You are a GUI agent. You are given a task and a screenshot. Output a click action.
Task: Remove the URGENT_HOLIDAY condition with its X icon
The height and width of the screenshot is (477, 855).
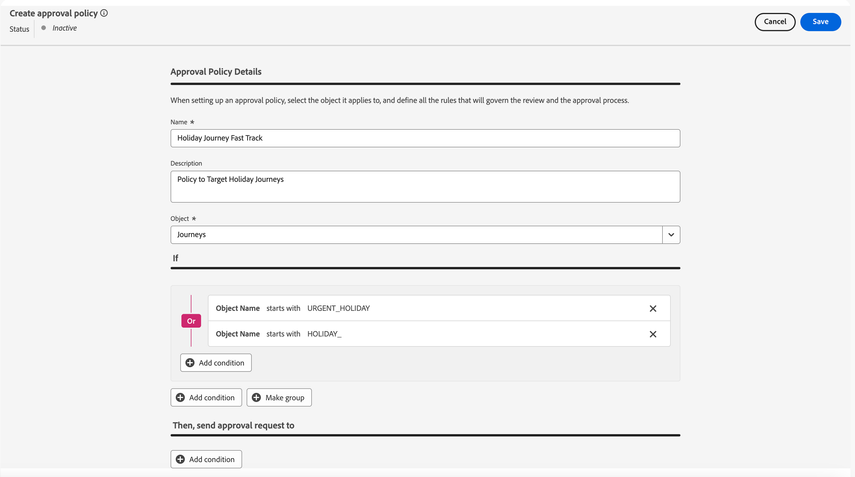click(x=653, y=309)
